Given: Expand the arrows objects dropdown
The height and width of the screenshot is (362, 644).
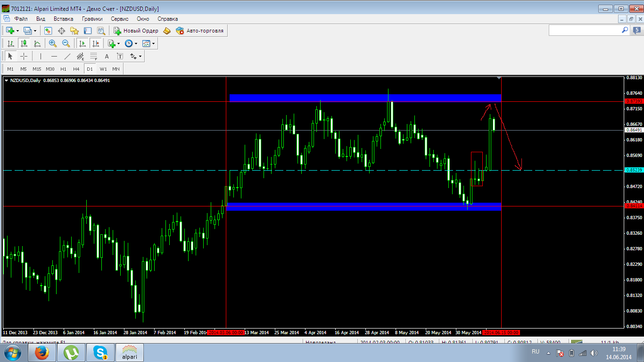Looking at the screenshot, I should pos(140,56).
